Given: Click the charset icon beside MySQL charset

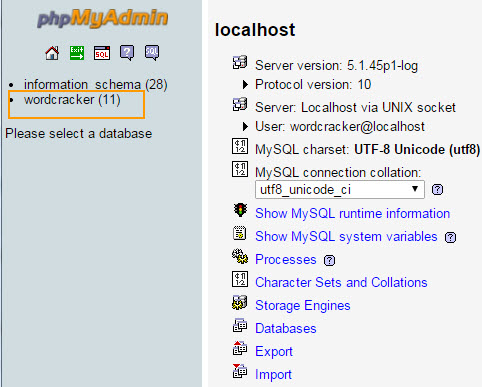Looking at the screenshot, I should [240, 146].
